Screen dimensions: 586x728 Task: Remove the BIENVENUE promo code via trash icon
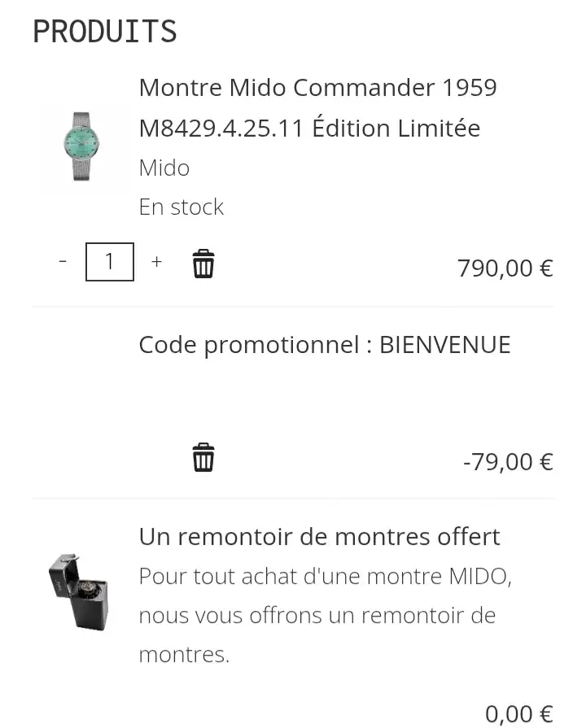[x=203, y=458]
